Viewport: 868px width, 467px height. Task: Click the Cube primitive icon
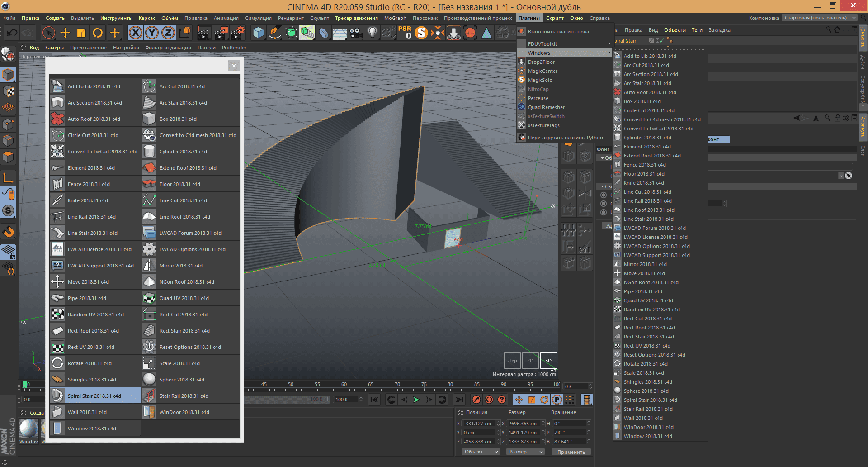pos(258,33)
